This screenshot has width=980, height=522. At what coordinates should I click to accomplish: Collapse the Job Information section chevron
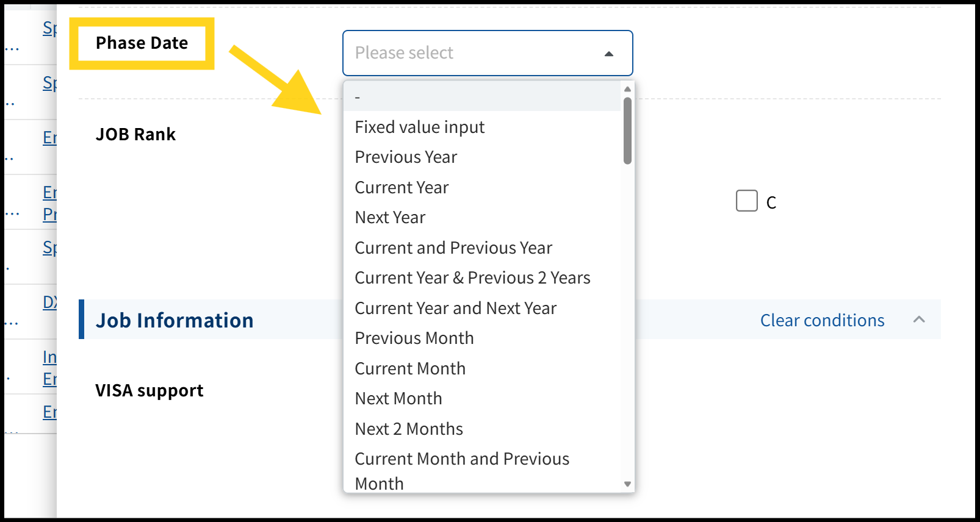tap(919, 320)
